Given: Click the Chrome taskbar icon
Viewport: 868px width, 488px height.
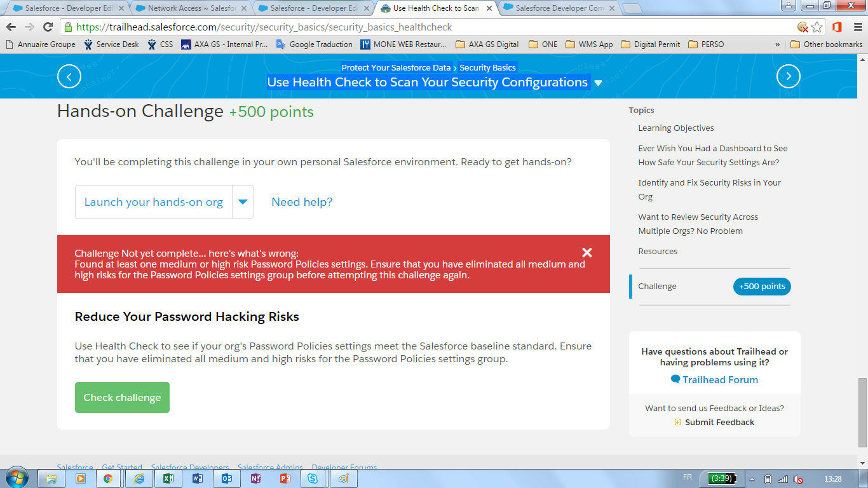Looking at the screenshot, I should coord(108,478).
